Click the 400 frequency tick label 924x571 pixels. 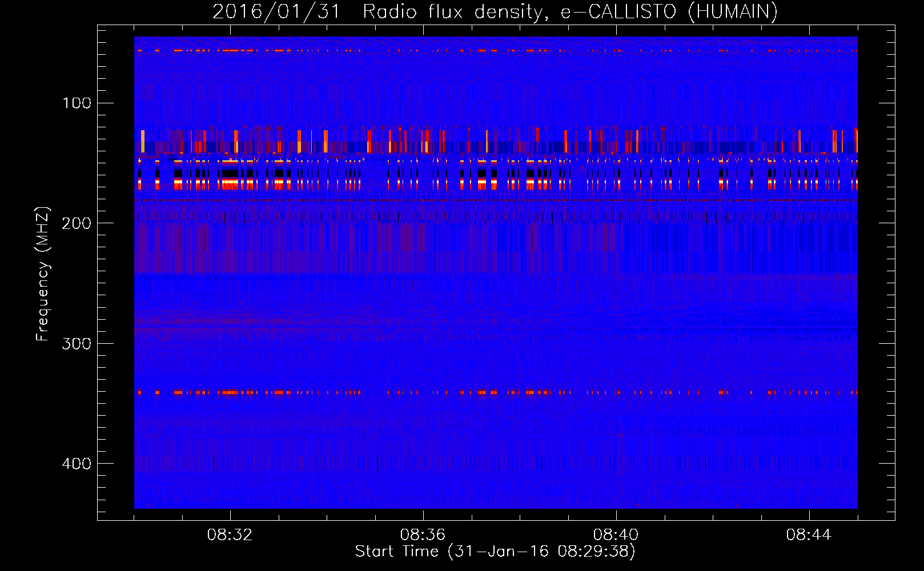77,464
